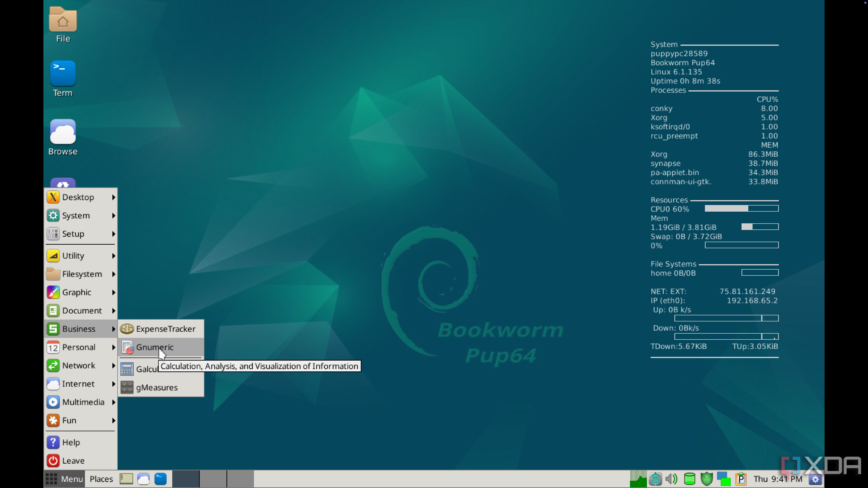Click the CPU load graph tray icon
The width and height of the screenshot is (868, 488).
point(638,479)
